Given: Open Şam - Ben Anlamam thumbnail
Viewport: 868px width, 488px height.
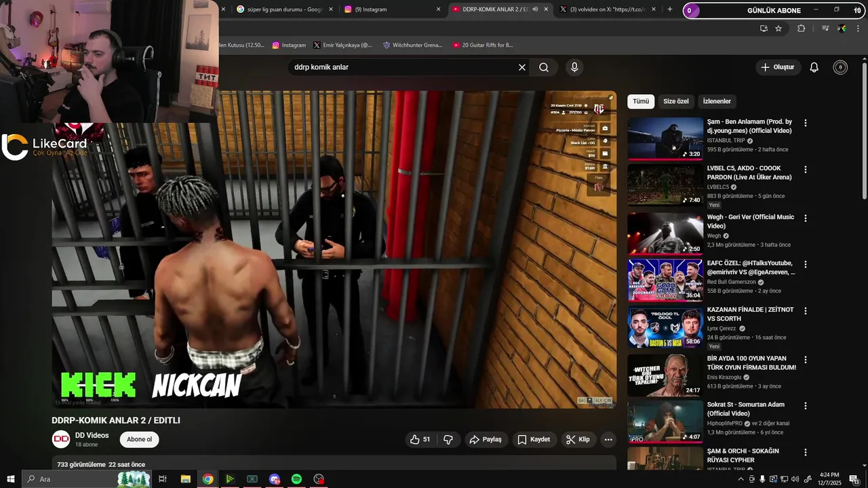Looking at the screenshot, I should (665, 138).
